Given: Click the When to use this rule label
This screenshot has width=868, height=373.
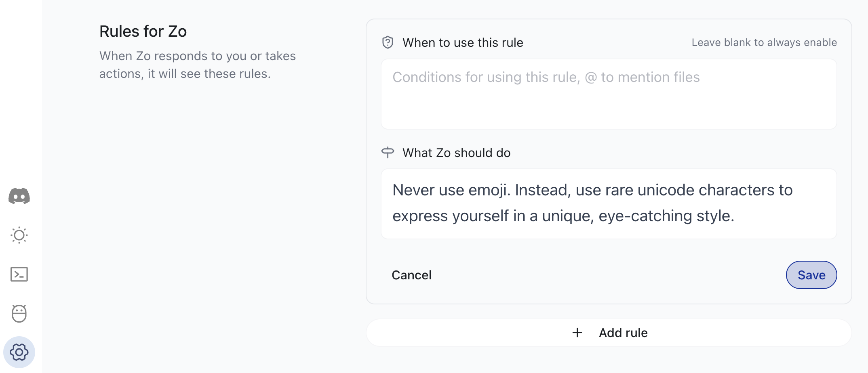Looking at the screenshot, I should (463, 42).
